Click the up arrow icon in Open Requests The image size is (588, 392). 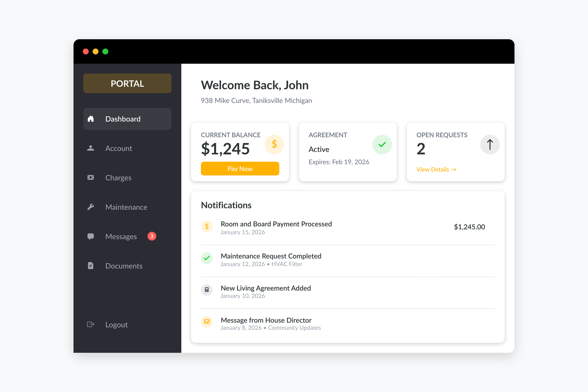[490, 144]
